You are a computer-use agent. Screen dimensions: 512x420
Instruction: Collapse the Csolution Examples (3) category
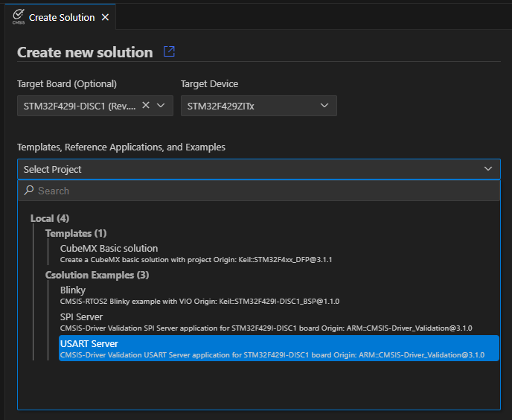coord(97,275)
